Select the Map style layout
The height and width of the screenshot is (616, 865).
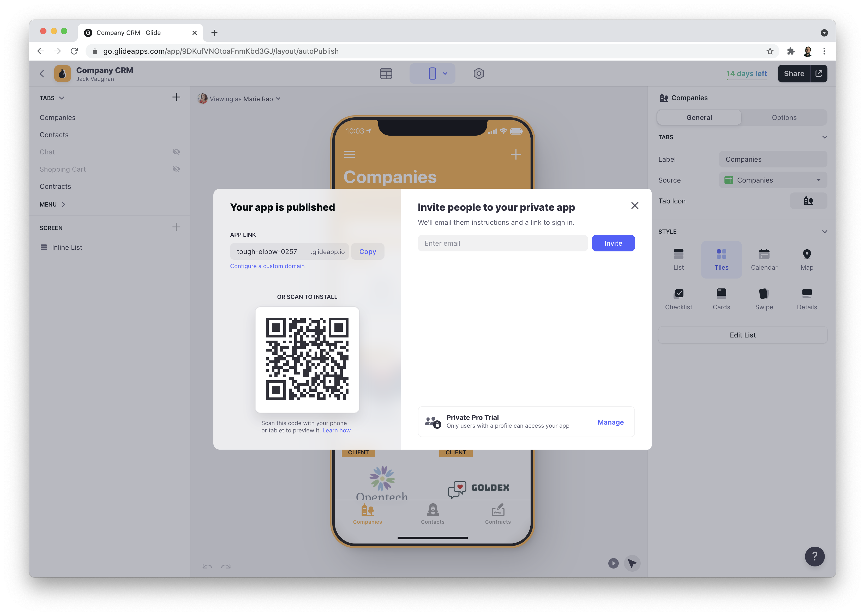click(807, 259)
